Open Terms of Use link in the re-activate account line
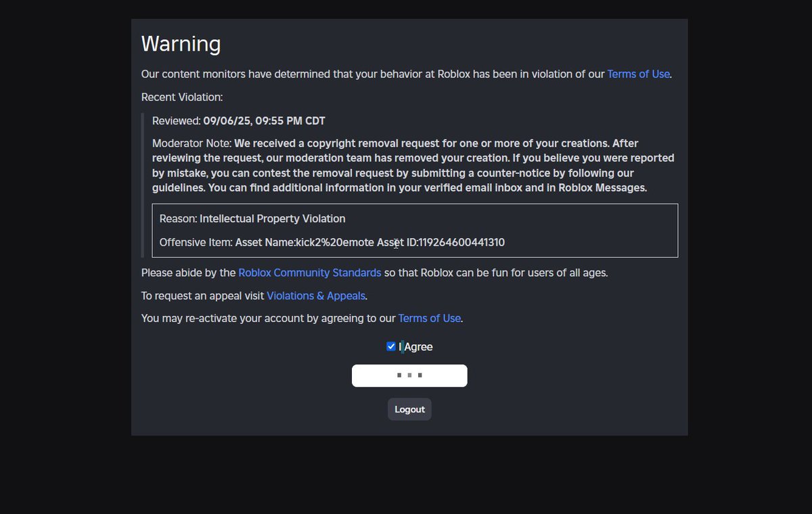This screenshot has width=812, height=514. click(429, 318)
